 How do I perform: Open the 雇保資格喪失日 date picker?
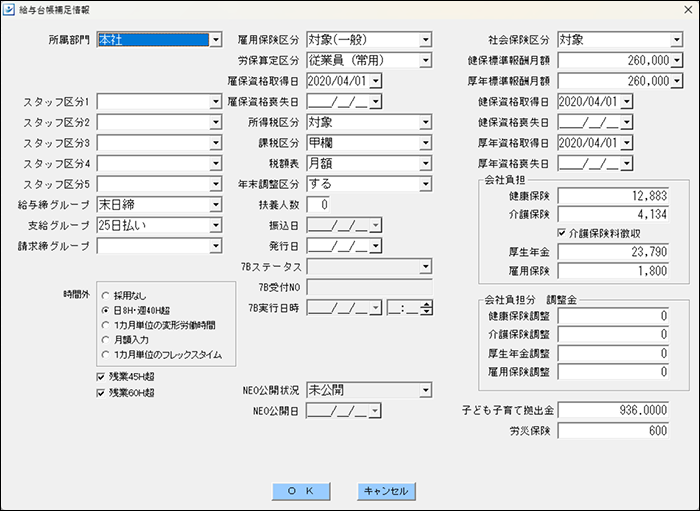tap(375, 101)
